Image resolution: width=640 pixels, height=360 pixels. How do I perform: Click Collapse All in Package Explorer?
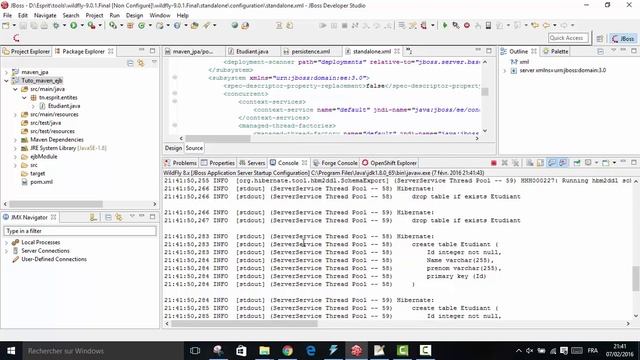tap(130, 63)
